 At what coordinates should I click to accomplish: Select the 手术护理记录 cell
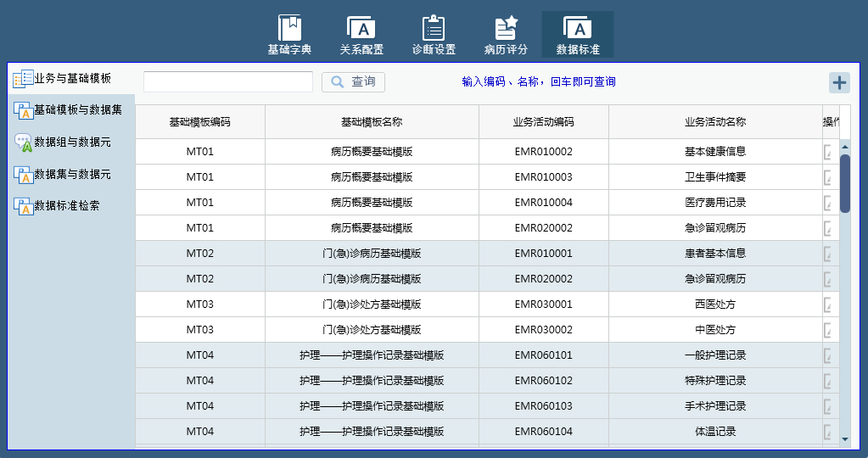[715, 406]
